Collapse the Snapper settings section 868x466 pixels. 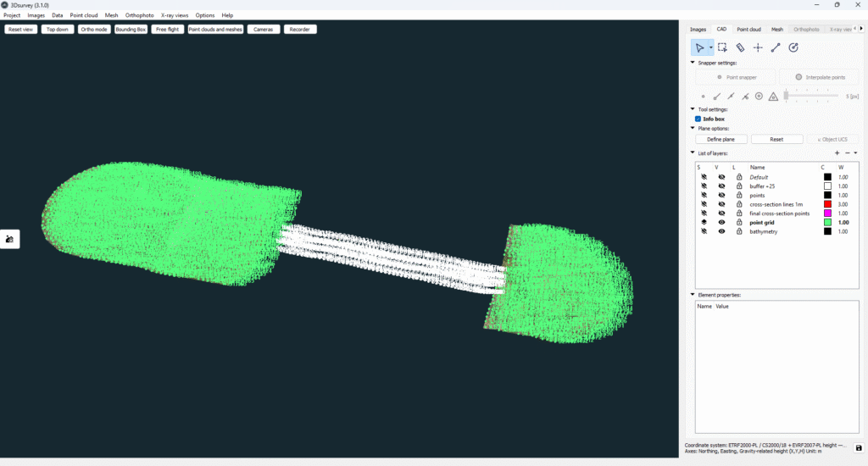[693, 63]
